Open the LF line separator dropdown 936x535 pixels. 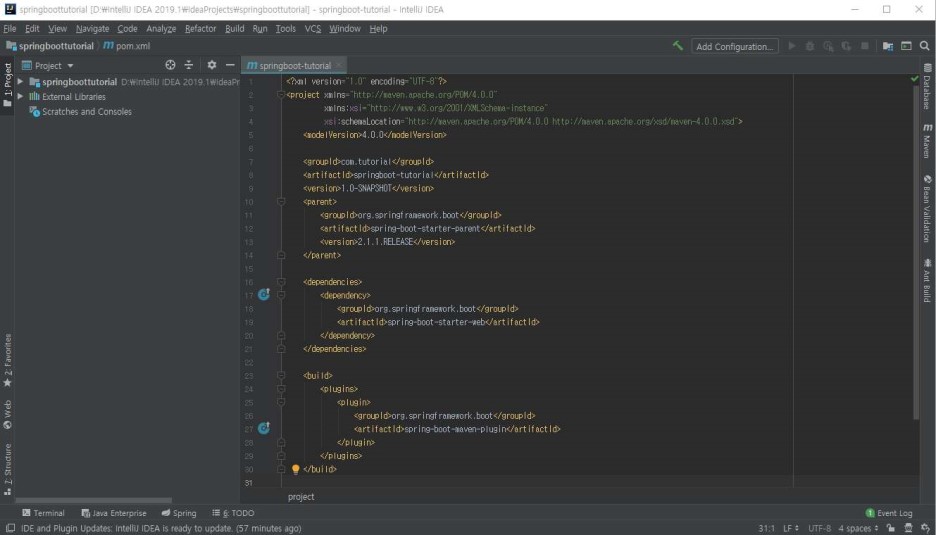[791, 528]
